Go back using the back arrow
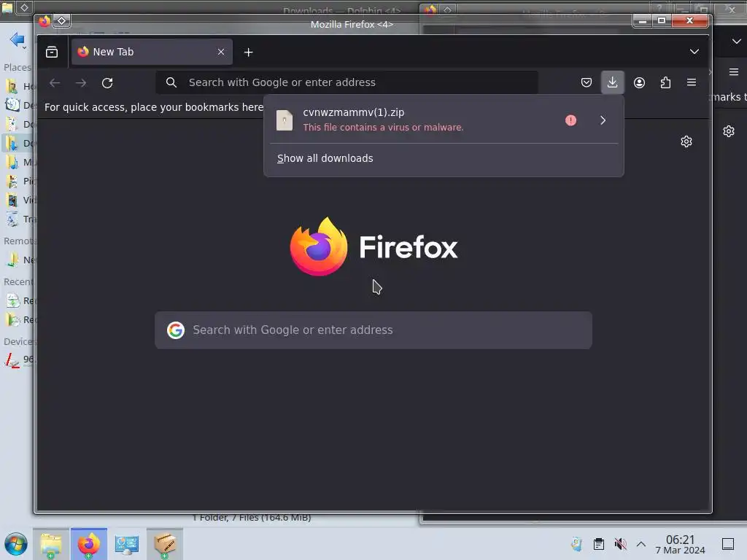Screen dimensions: 747x560 (x=55, y=83)
